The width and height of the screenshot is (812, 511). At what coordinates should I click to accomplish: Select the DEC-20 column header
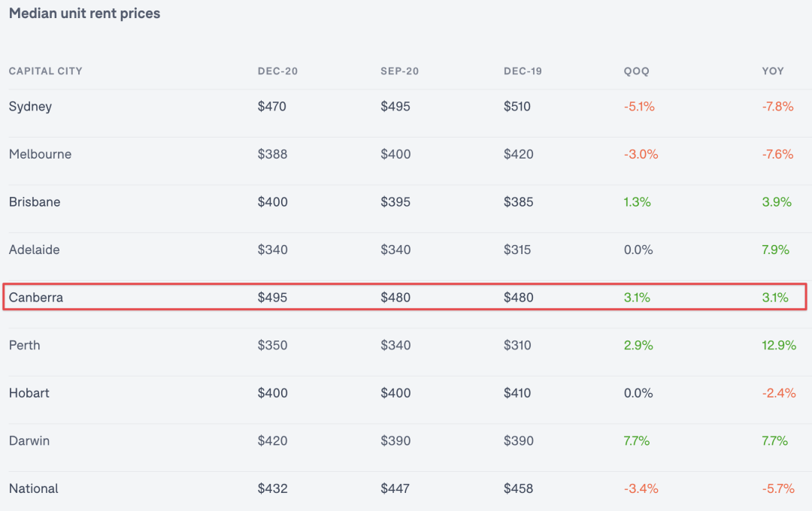click(277, 71)
